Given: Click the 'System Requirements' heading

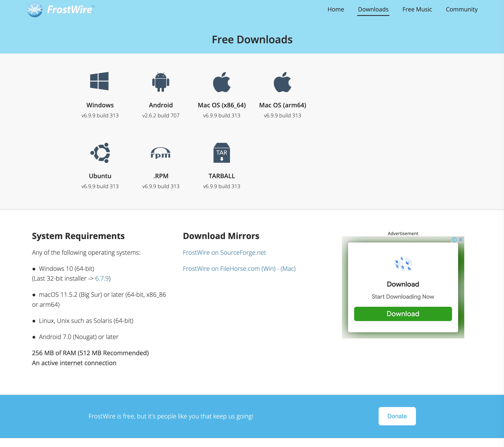Looking at the screenshot, I should [x=78, y=236].
